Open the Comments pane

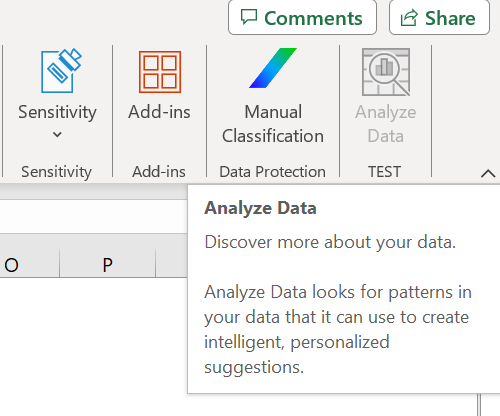tap(302, 17)
